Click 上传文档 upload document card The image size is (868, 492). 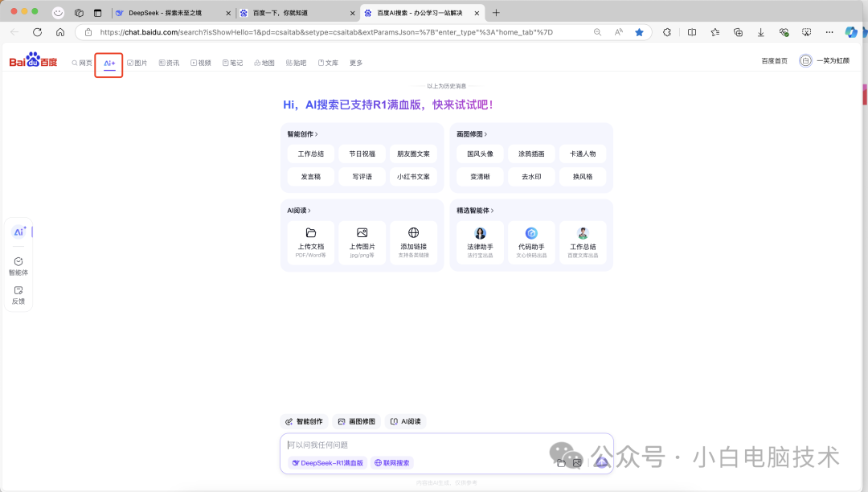point(311,243)
